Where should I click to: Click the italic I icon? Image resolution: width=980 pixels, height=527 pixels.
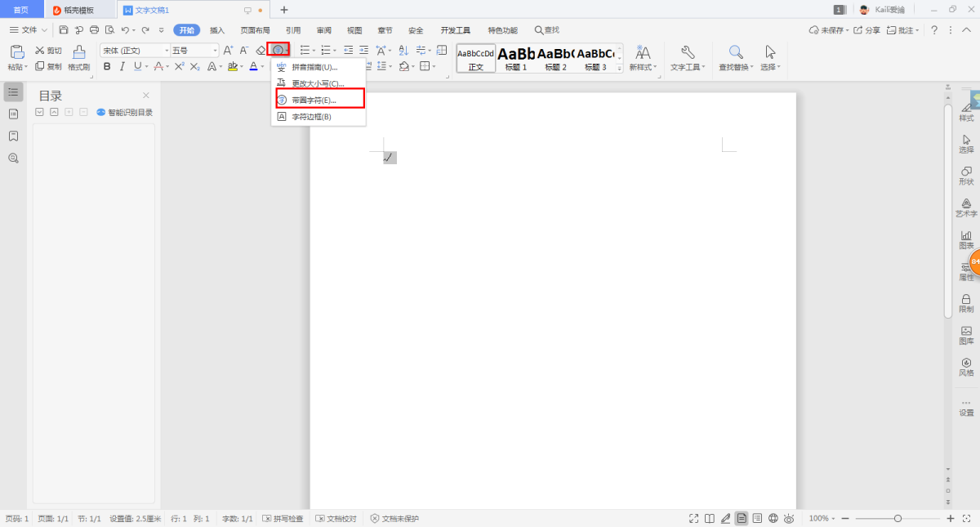tap(122, 66)
